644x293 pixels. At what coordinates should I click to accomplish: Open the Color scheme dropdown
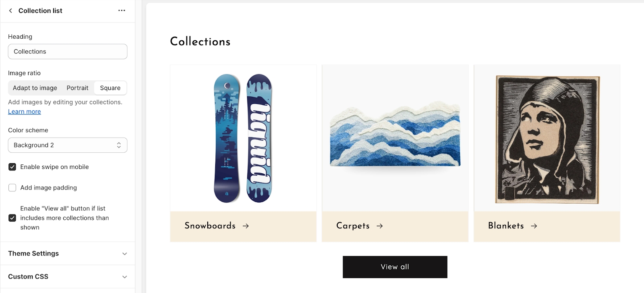(x=68, y=145)
